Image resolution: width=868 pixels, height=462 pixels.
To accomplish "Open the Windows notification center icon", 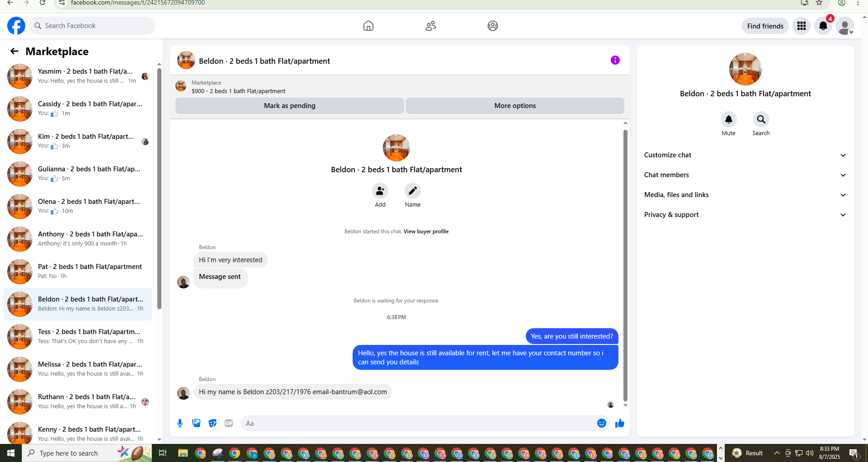I will click(x=854, y=453).
